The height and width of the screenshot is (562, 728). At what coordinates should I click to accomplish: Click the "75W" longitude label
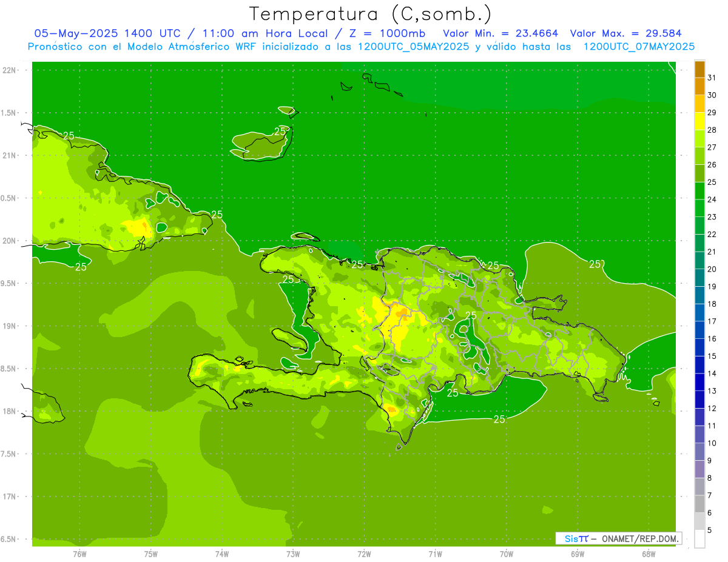click(151, 554)
